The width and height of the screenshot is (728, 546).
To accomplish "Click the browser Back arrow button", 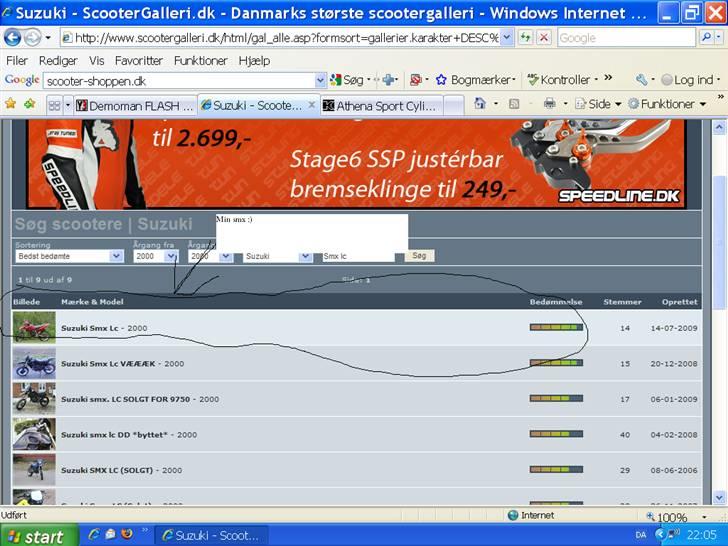I will pos(12,37).
